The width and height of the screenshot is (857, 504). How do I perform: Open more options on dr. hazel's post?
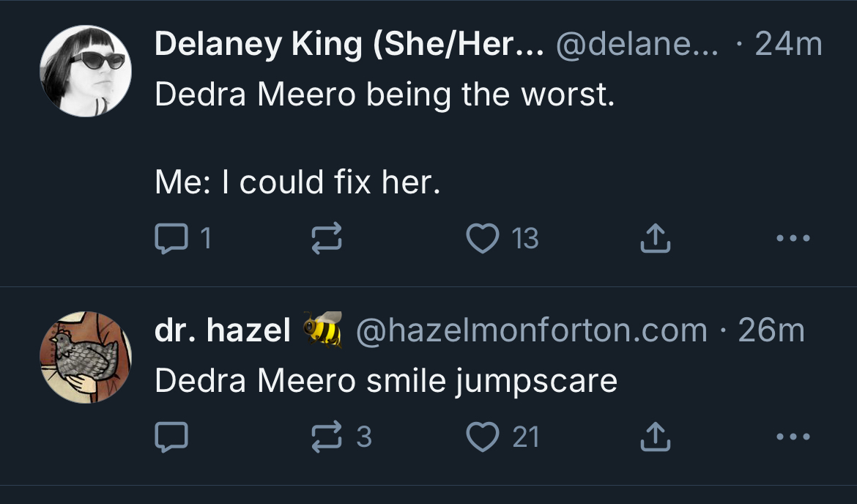[795, 437]
